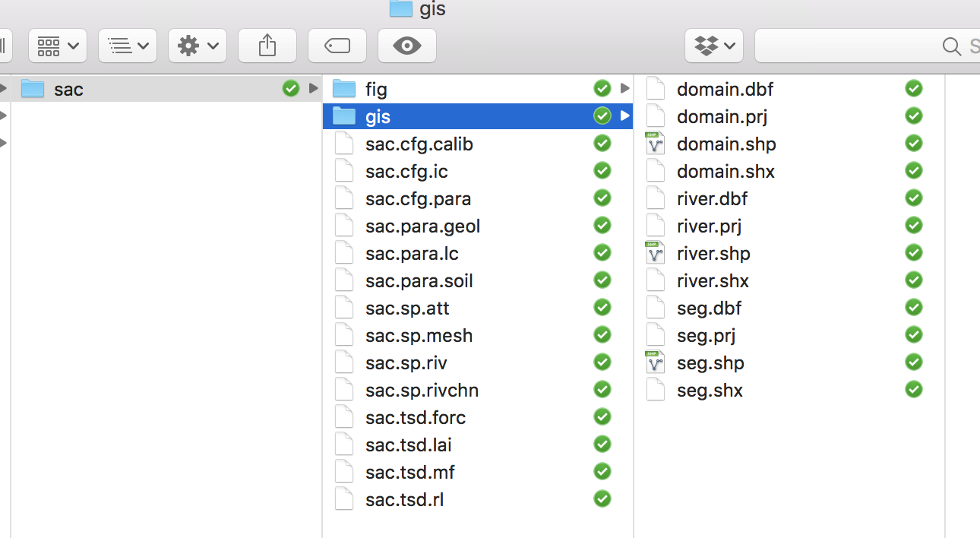Viewport: 980px width, 538px height.
Task: Open the Dropbox toolbar dropdown
Action: [x=713, y=46]
